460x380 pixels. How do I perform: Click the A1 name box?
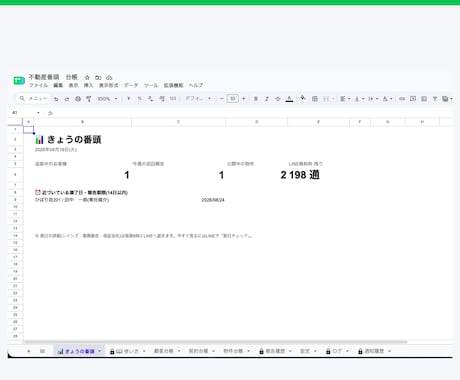[23, 113]
